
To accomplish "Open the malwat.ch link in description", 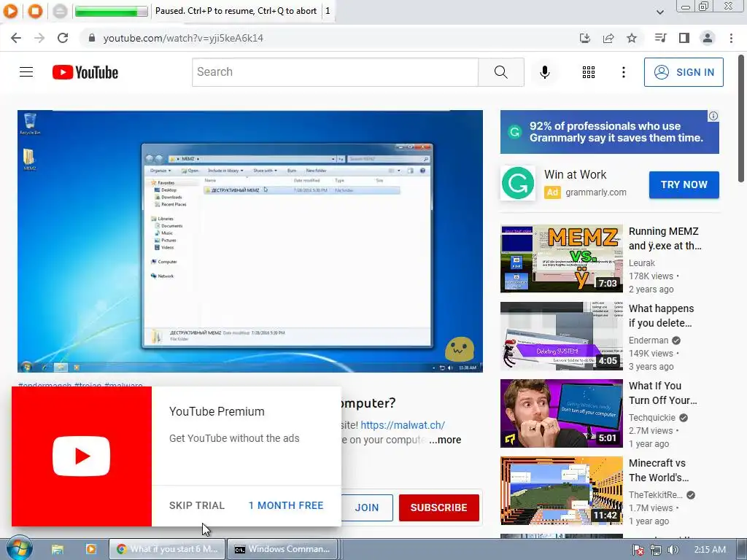I will 403,425.
